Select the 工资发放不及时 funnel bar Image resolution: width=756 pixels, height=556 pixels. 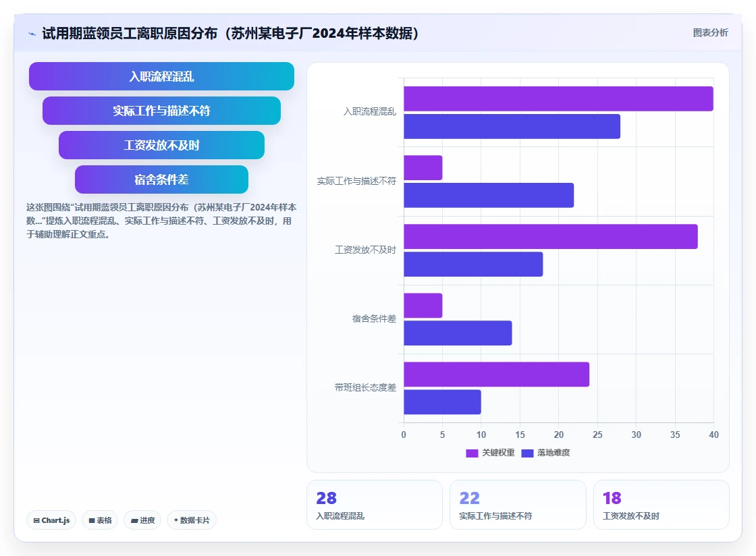[x=161, y=145]
